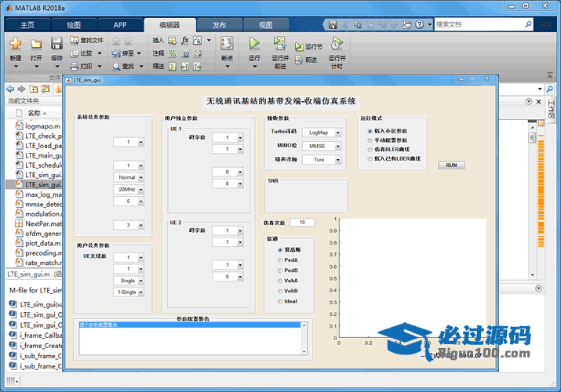Viewport: 561px width, 392px height.
Task: Click the insert section icon
Action: (173, 40)
